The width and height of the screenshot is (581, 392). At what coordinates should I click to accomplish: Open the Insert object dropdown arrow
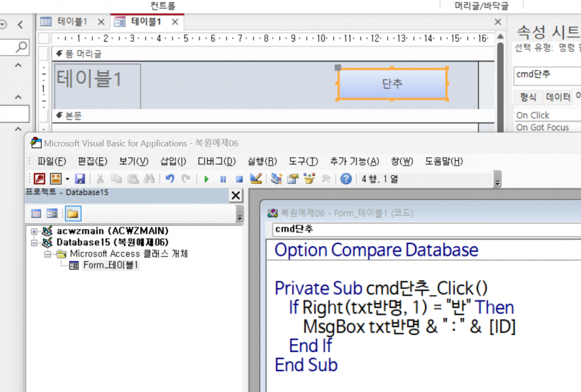tap(68, 179)
